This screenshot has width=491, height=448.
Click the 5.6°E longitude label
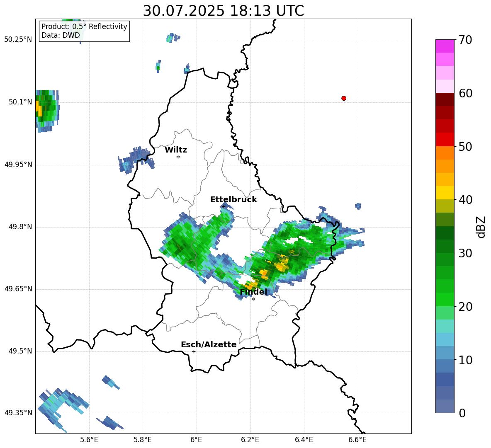click(89, 440)
